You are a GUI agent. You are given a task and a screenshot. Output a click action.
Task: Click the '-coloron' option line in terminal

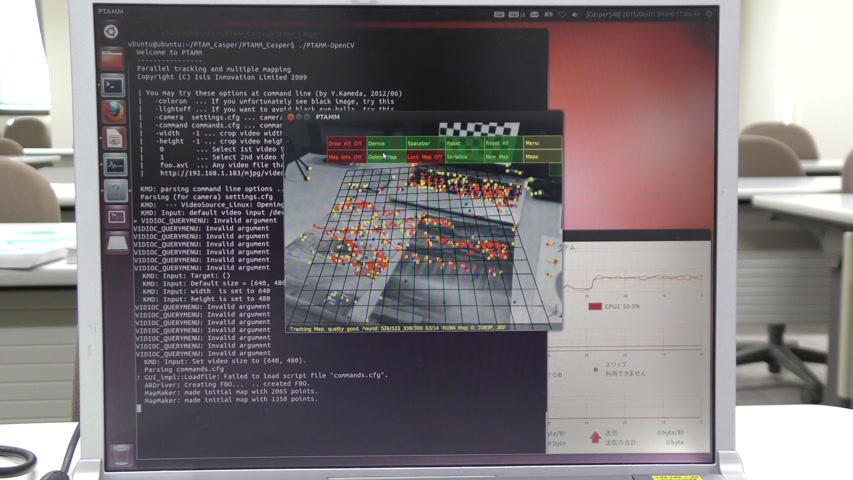pyautogui.click(x=274, y=101)
